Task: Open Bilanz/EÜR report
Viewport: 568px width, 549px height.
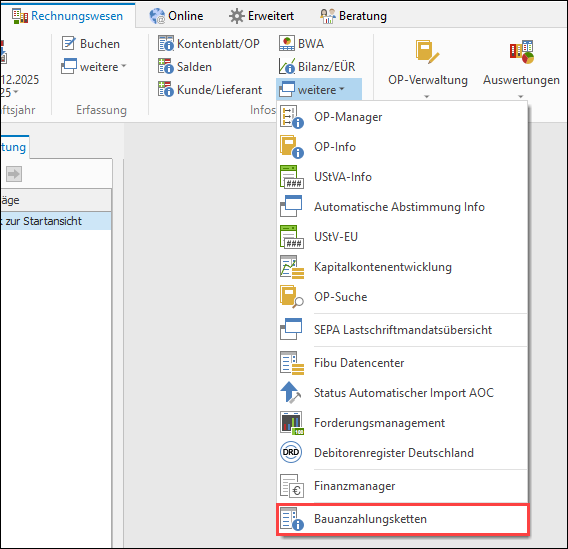Action: (317, 67)
